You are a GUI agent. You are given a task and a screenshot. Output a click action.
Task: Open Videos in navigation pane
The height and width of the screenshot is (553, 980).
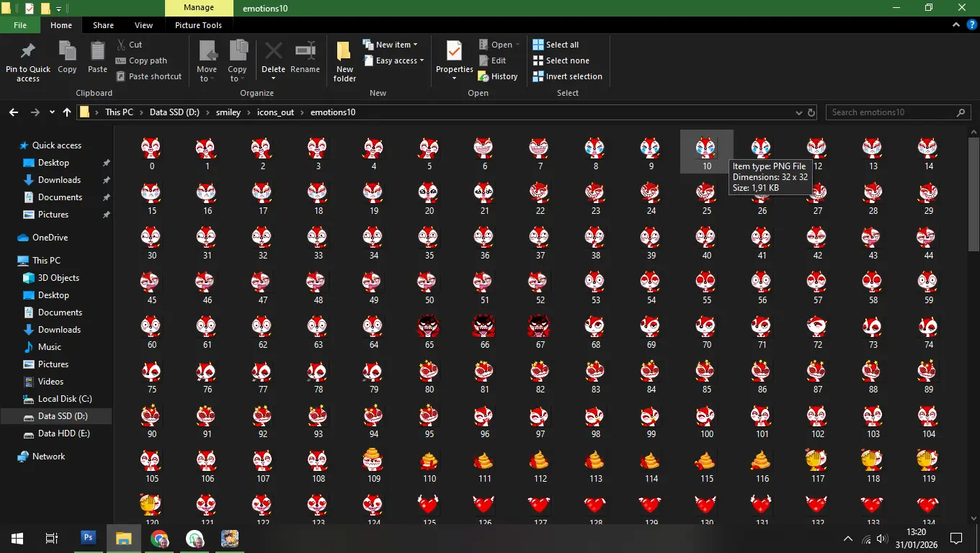(50, 382)
